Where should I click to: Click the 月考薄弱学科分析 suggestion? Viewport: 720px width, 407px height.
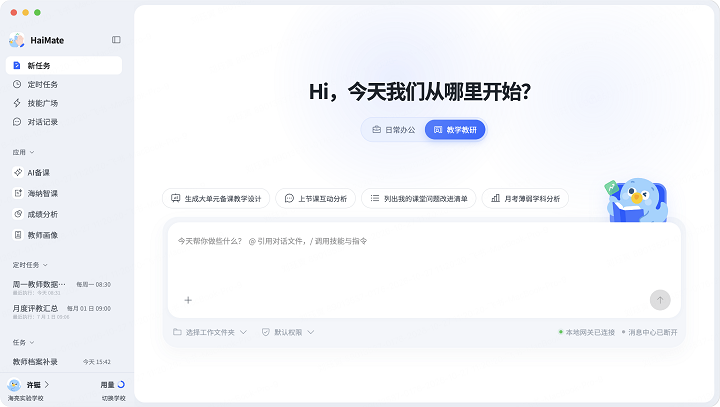[x=525, y=198]
